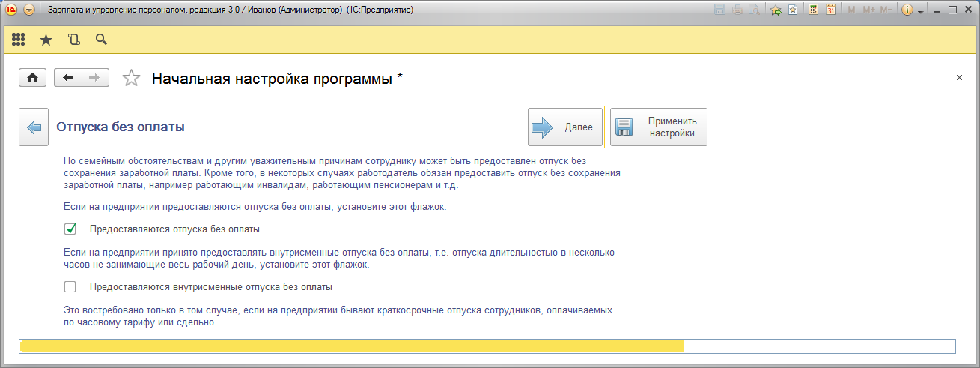Click text starting 'По семейным обстоятельствам'
The image size is (980, 368).
342,173
